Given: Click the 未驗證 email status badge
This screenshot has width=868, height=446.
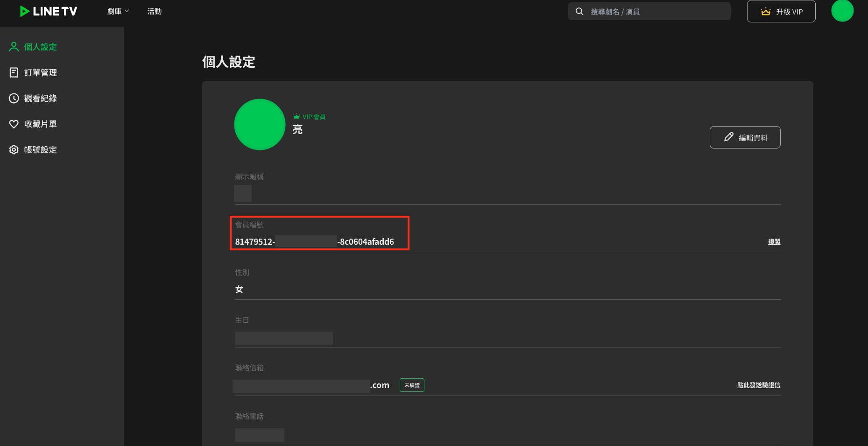Looking at the screenshot, I should pyautogui.click(x=411, y=385).
